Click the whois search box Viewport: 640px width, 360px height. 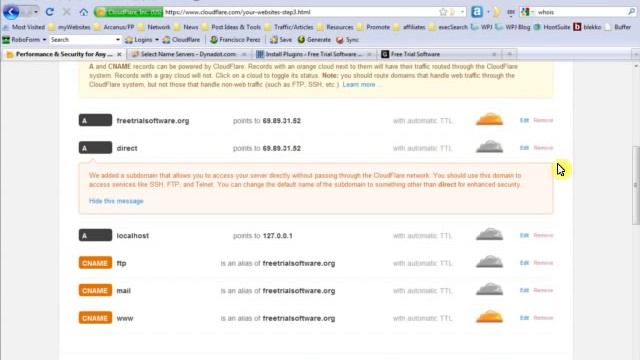[581, 12]
